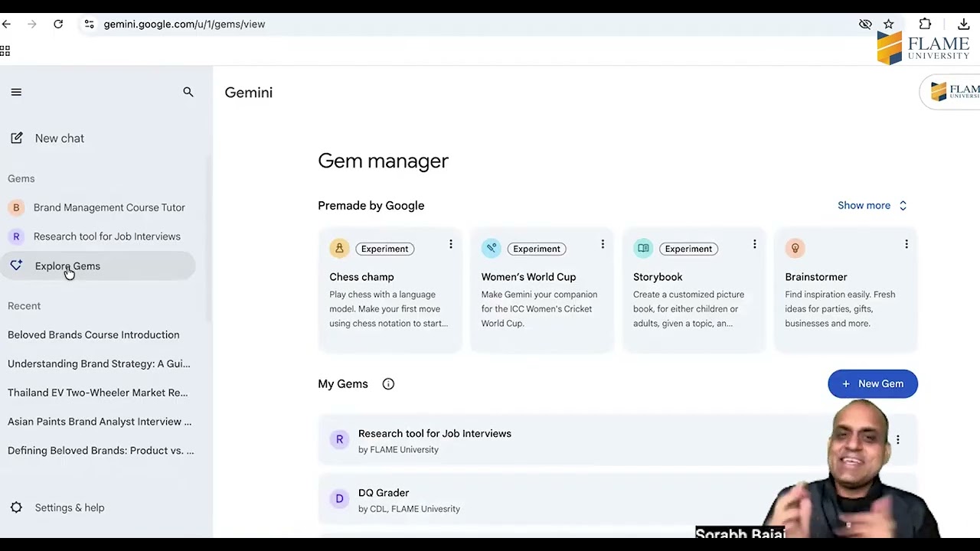Click the "Premade by Google" heading
This screenshot has height=551, width=980.
pyautogui.click(x=371, y=206)
